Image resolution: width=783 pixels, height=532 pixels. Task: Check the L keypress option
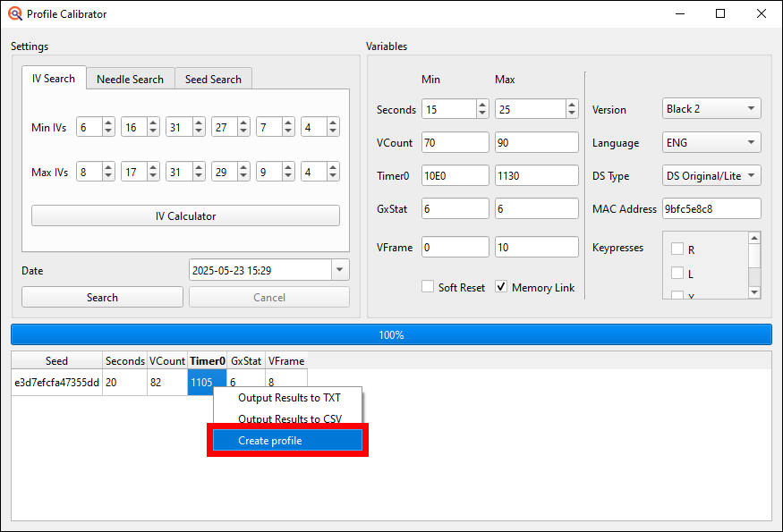pos(678,274)
